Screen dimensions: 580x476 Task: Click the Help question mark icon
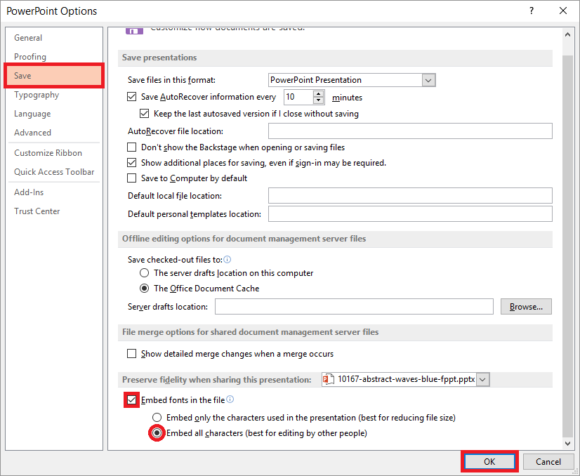tap(531, 11)
